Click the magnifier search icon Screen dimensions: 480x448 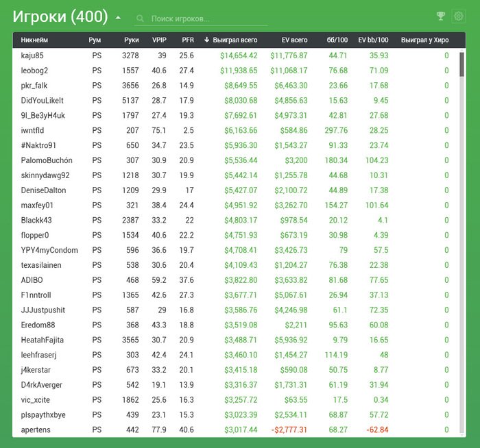click(141, 19)
